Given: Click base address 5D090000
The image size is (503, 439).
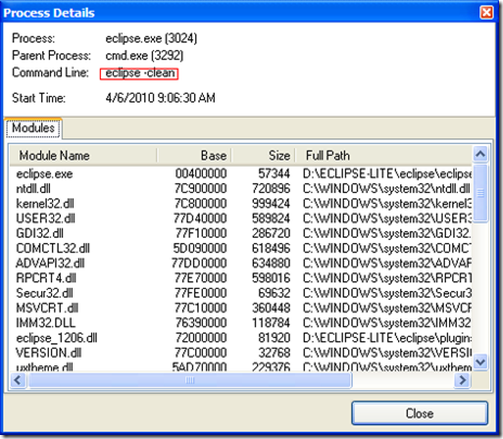Looking at the screenshot, I should pyautogui.click(x=200, y=248).
